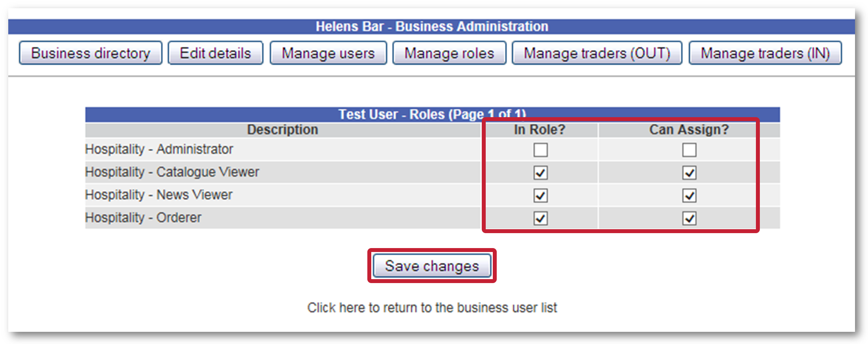Uncheck In Role for Hospitality - Catalogue Viewer
Screen dimensions: 868x344
[541, 173]
